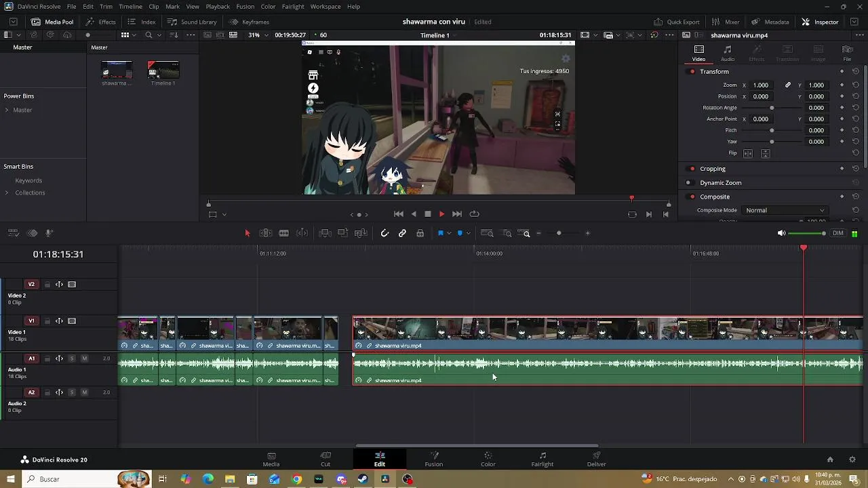Click Zoom X value field

tap(762, 85)
